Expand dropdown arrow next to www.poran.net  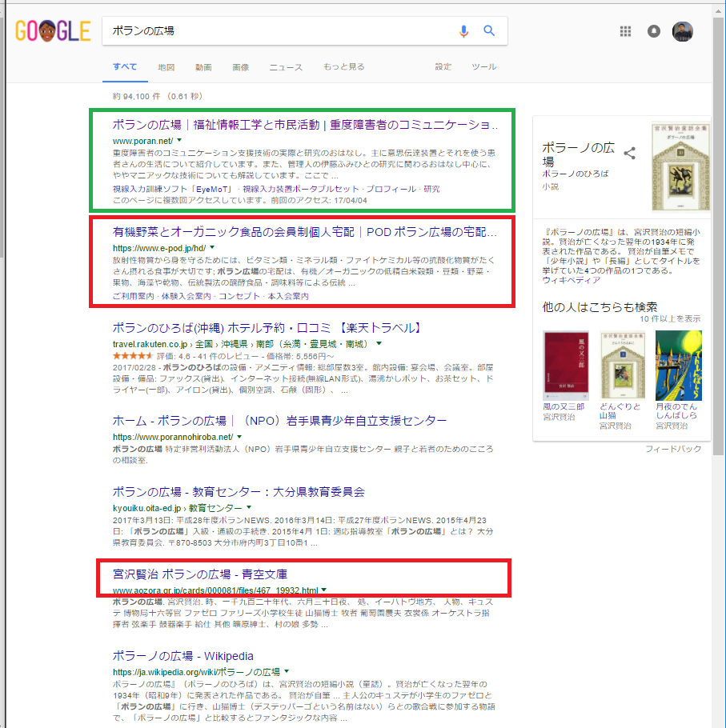(x=179, y=140)
